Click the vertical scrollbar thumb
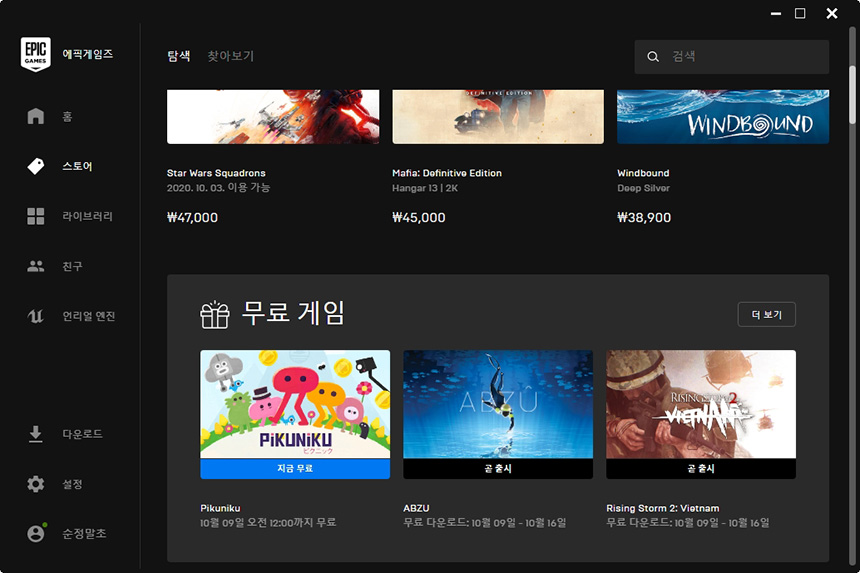 pyautogui.click(x=852, y=97)
